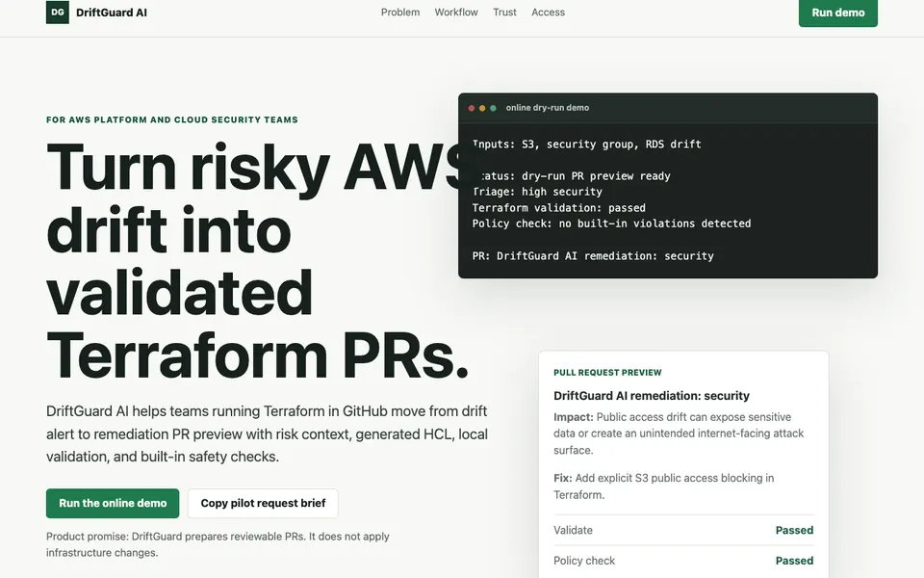The width and height of the screenshot is (924, 578).
Task: Click the yellow dot in demo terminal
Action: point(482,108)
